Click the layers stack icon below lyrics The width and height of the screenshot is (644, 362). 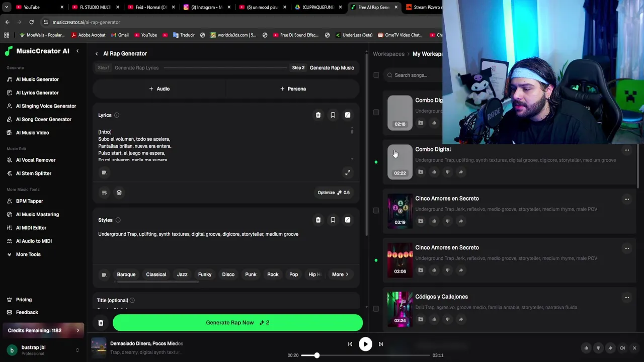pyautogui.click(x=119, y=193)
